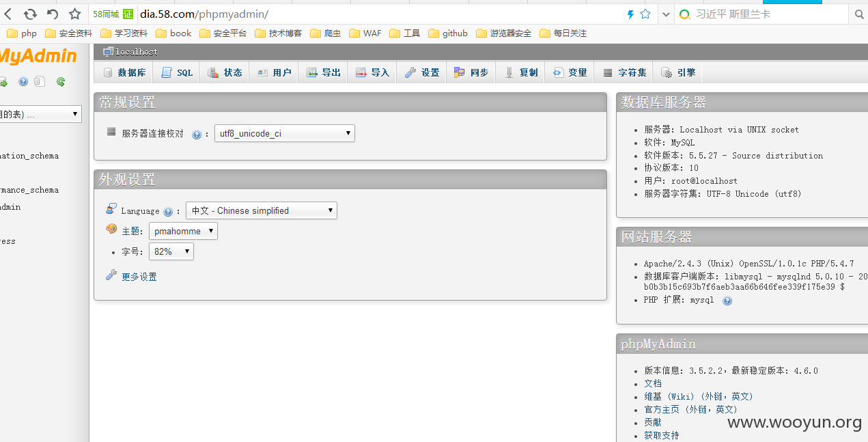This screenshot has height=442, width=868.
Task: Reload the page using the refresh icon
Action: click(30, 14)
